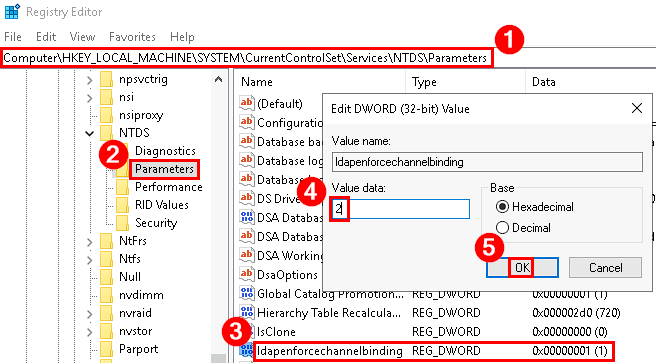Select the nvdimm folder icon
The image size is (656, 363).
(x=107, y=295)
